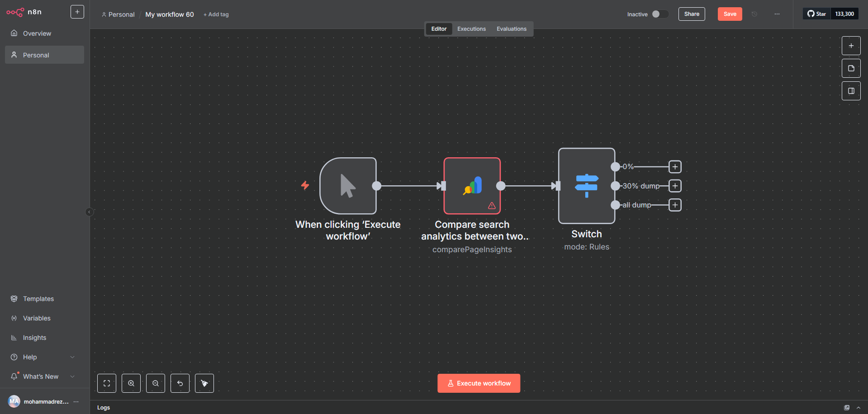The height and width of the screenshot is (414, 868).
Task: Select the Switch node icon
Action: [x=586, y=186]
